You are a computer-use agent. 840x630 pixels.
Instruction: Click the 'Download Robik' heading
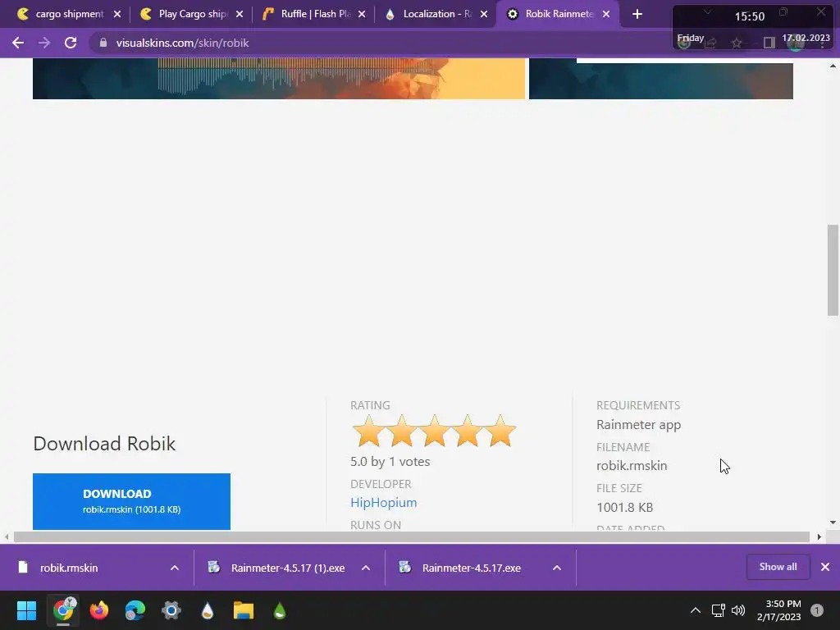pos(104,444)
